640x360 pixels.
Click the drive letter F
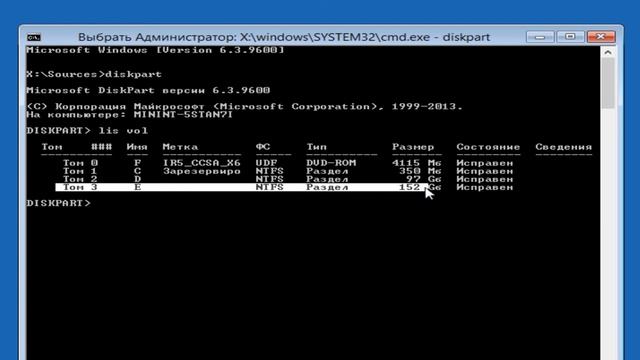click(138, 163)
